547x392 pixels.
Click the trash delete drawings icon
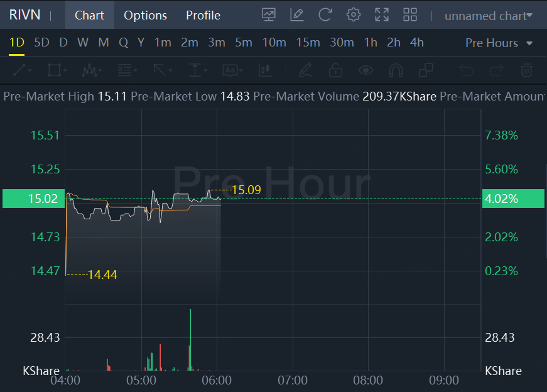coord(526,70)
